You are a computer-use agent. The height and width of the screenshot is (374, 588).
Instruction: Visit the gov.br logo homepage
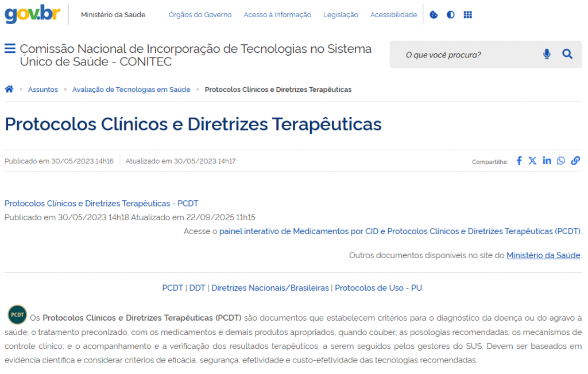click(x=32, y=14)
